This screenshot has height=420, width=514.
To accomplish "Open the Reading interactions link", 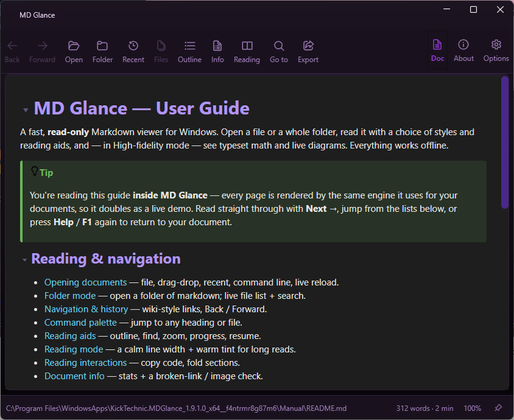I will (x=85, y=363).
